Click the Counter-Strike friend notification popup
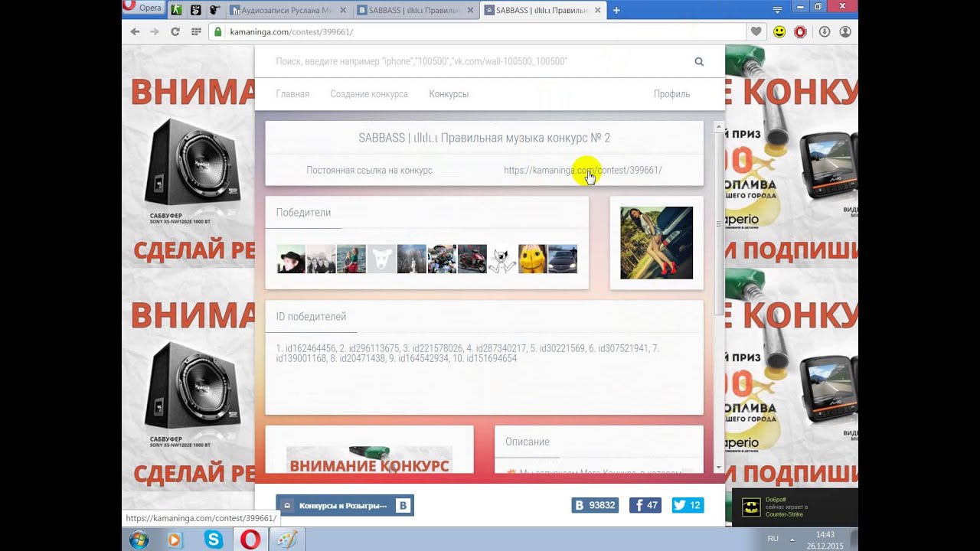The image size is (980, 551). tap(795, 507)
